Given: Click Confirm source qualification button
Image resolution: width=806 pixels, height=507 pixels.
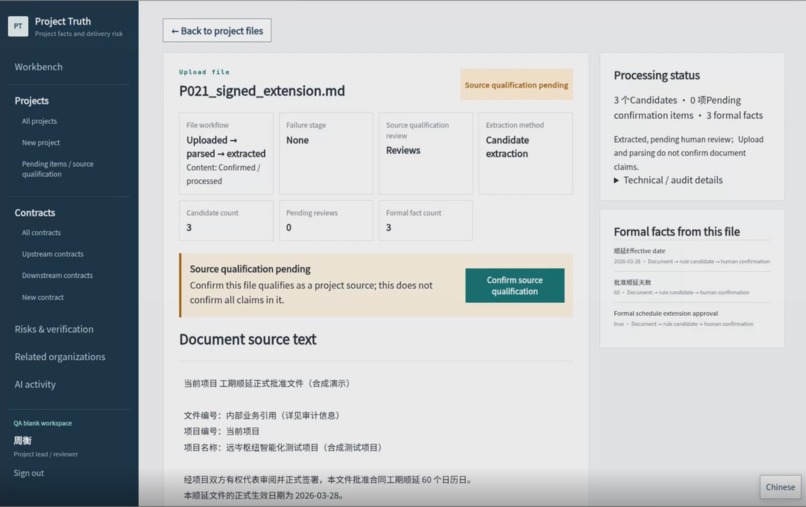Looking at the screenshot, I should click(515, 285).
